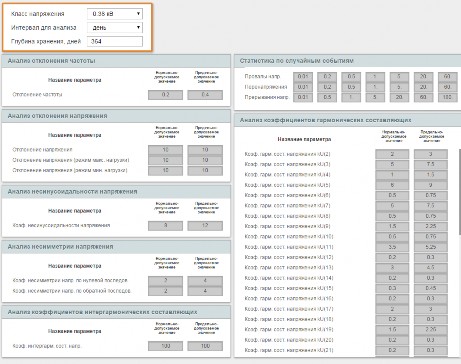Click the Глубина хранения, дней field

(115, 41)
